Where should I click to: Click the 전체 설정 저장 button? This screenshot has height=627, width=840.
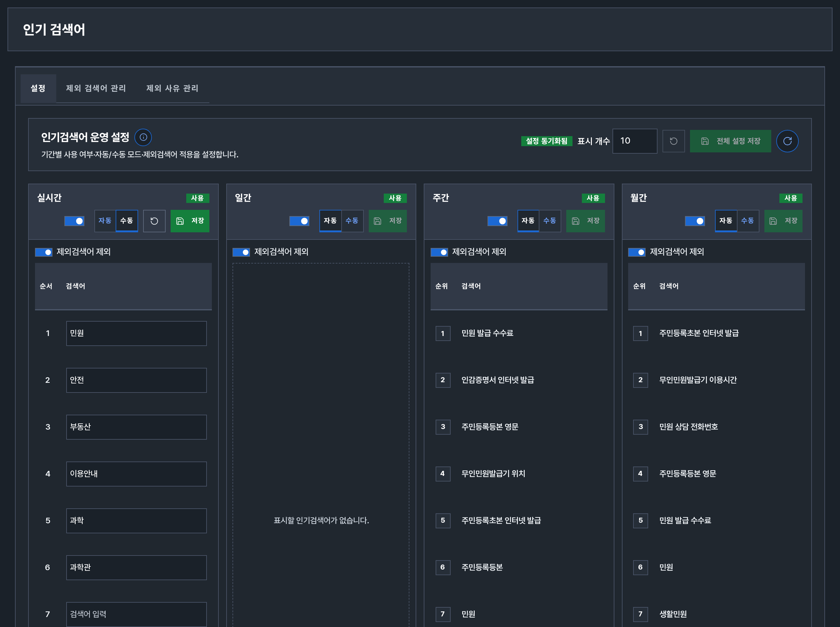click(x=730, y=141)
